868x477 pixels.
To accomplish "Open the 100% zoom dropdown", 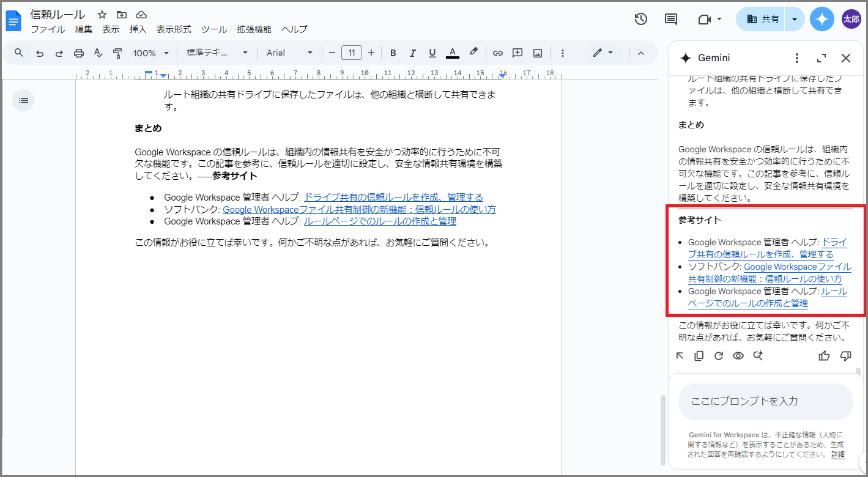I will click(150, 53).
